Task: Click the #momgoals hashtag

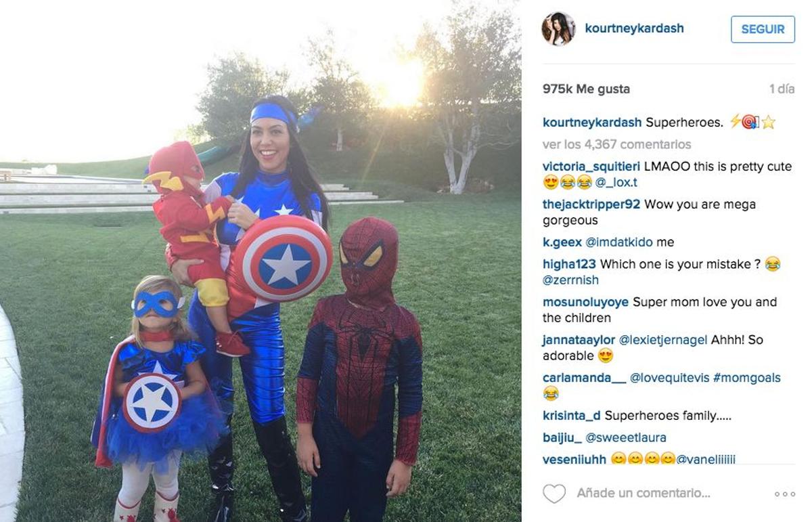Action: coord(746,378)
